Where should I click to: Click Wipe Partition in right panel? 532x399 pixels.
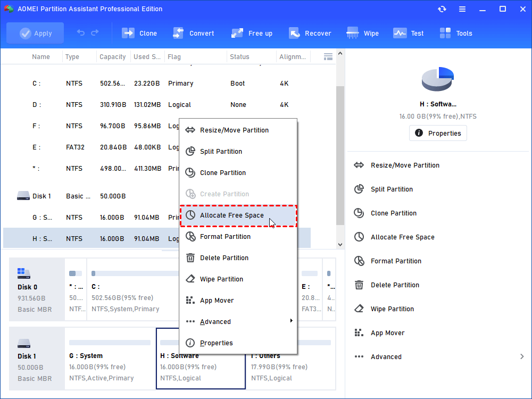point(392,309)
